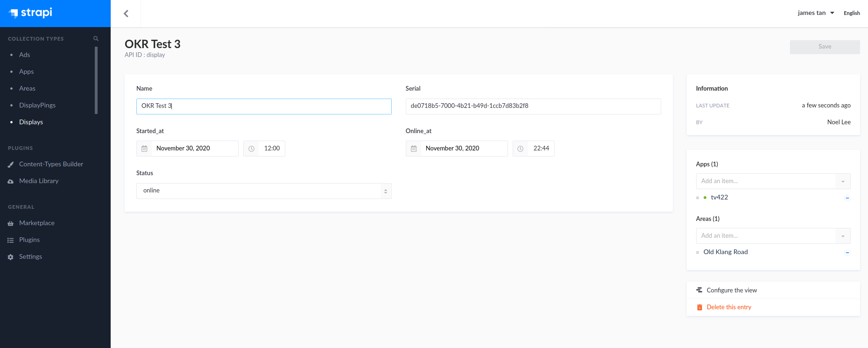Open the Status dropdown
This screenshot has width=868, height=348.
tap(264, 191)
